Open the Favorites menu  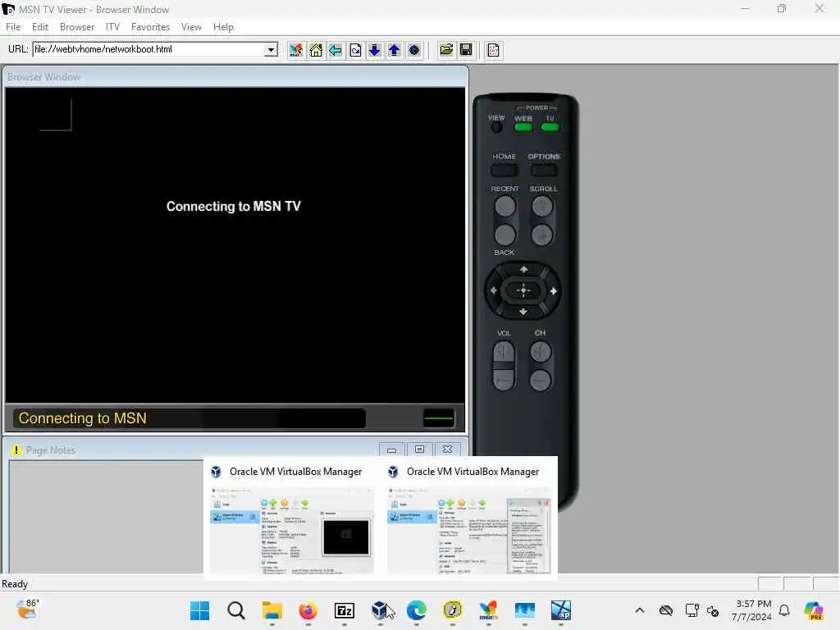(151, 27)
